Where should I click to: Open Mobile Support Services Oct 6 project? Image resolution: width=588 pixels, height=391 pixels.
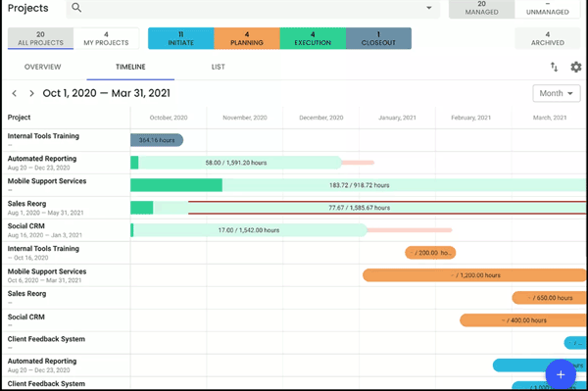click(47, 275)
